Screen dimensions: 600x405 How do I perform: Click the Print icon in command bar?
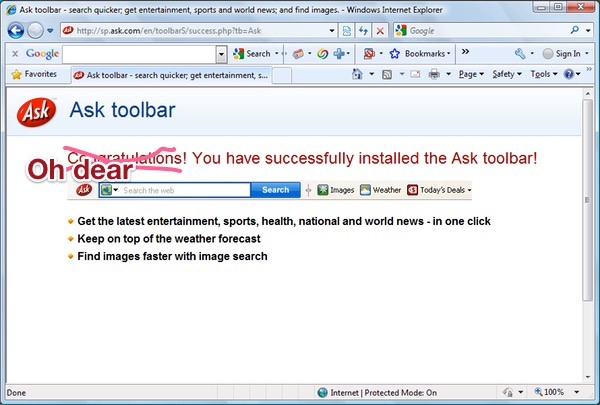(433, 74)
